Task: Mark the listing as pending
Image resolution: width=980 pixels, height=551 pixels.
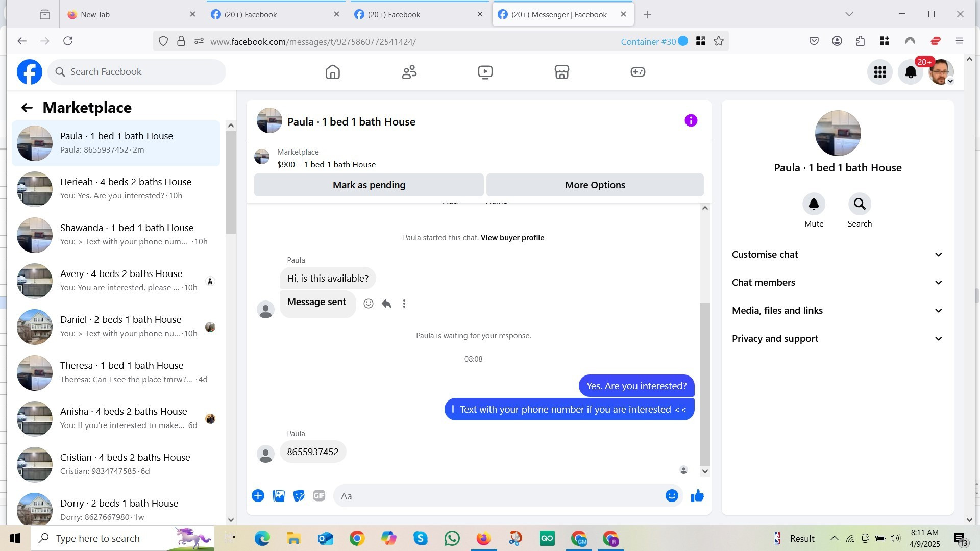Action: (x=369, y=185)
